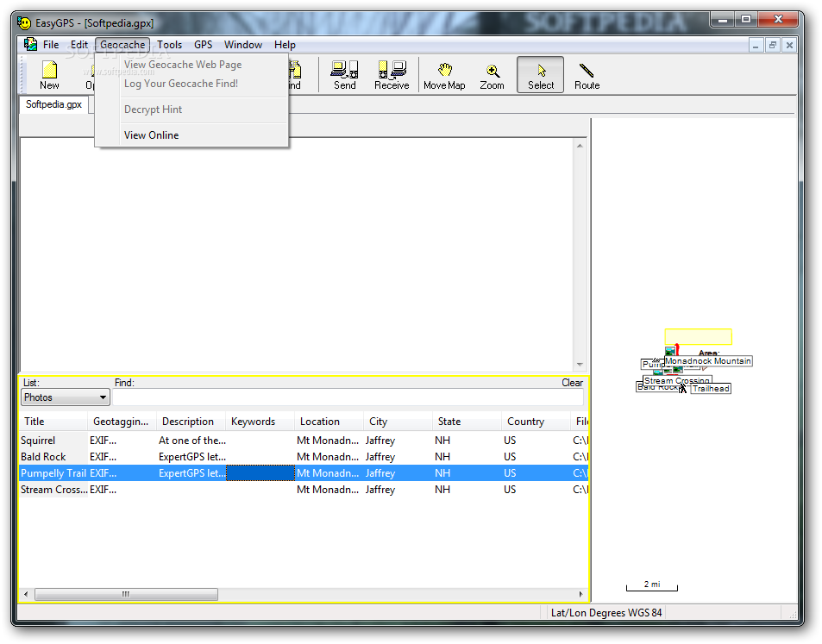Sort by the Description column header

(191, 422)
